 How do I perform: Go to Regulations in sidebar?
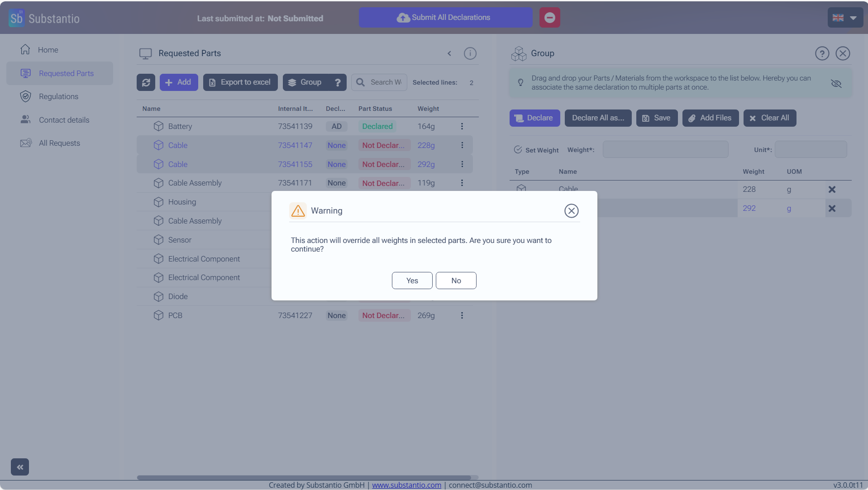(58, 96)
